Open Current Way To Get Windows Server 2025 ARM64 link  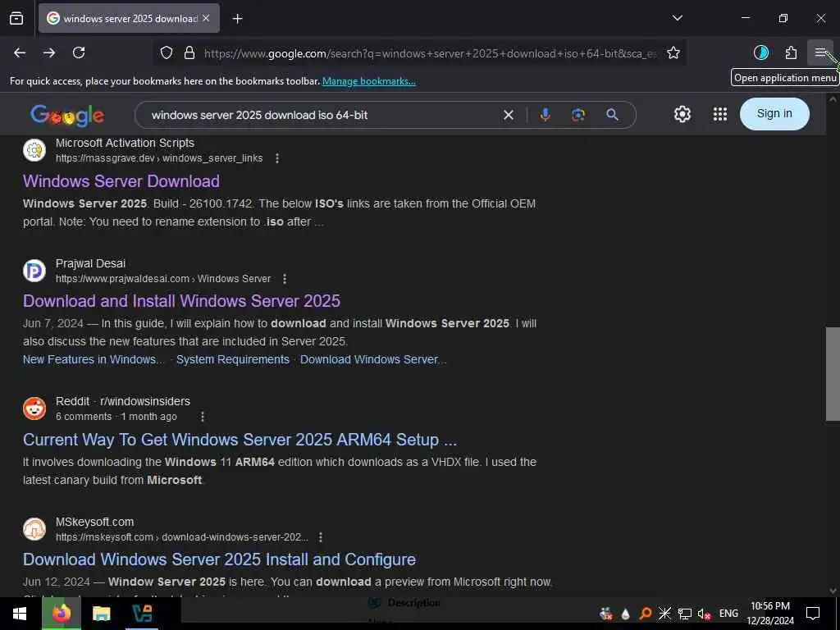(x=240, y=440)
